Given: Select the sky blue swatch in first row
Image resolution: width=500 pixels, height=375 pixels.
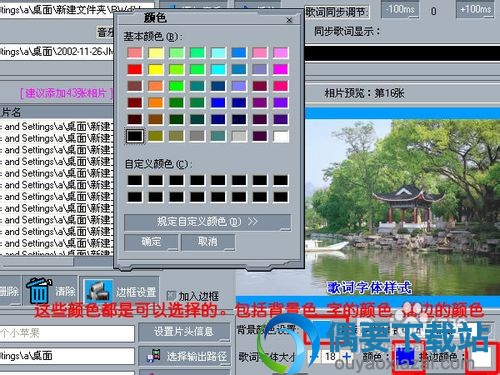Looking at the screenshot, I should 239,53.
